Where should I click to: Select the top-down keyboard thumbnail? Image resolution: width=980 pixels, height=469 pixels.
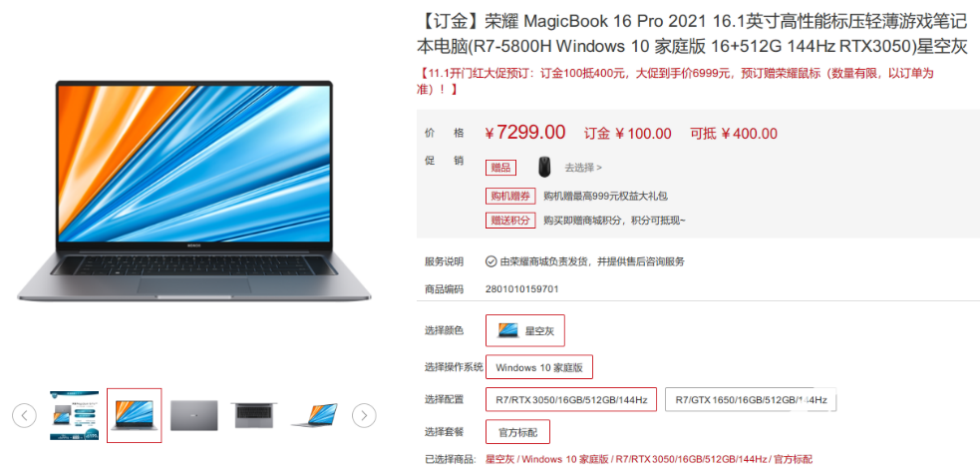(x=254, y=415)
